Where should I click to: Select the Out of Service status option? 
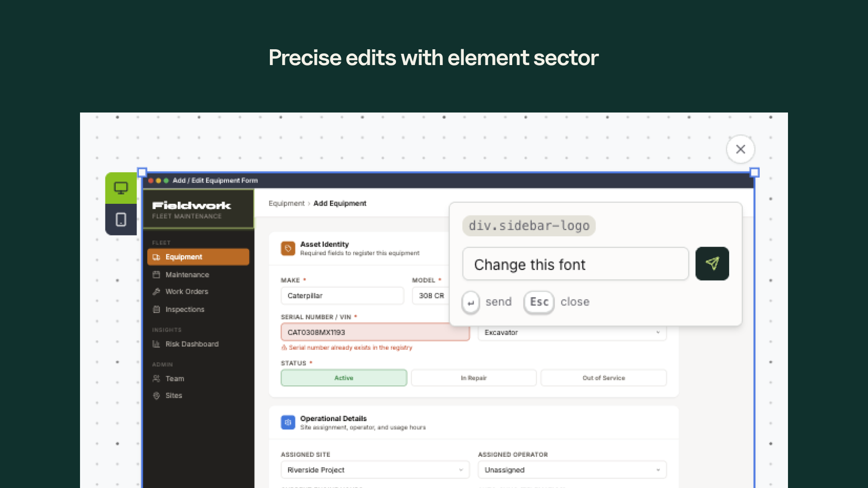click(x=604, y=378)
